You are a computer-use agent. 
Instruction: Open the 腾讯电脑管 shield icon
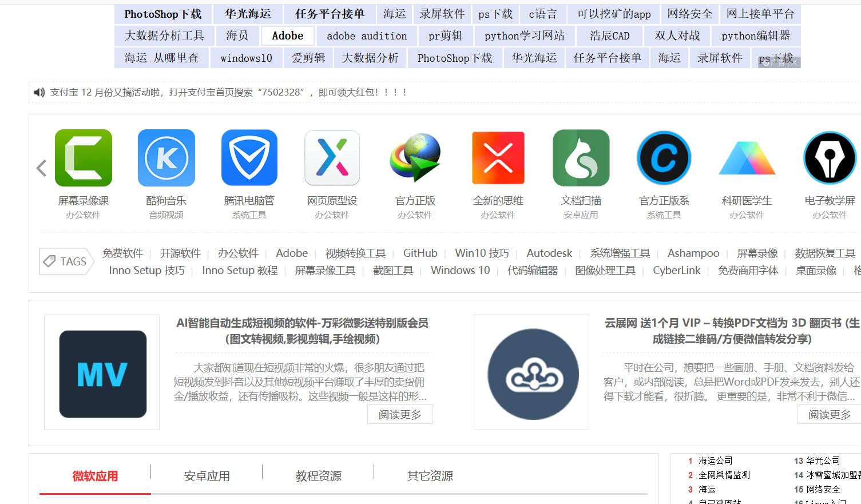click(x=249, y=158)
